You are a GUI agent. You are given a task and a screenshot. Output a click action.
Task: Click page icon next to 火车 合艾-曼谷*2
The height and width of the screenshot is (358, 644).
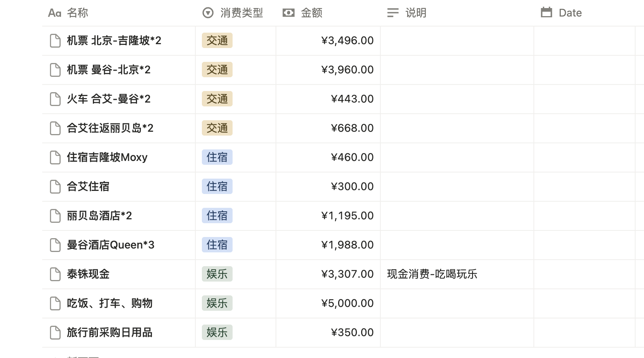[55, 99]
